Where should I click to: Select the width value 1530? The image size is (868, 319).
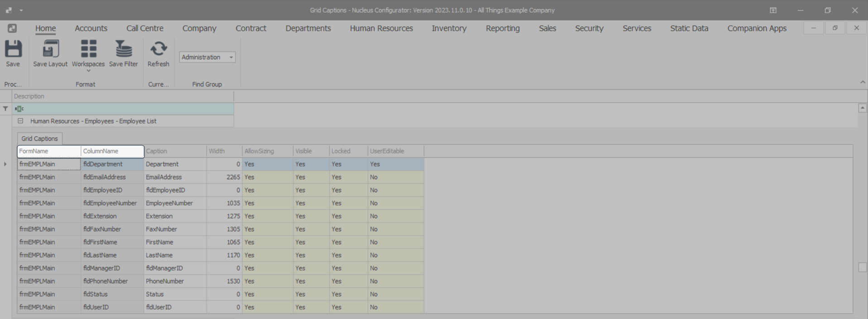point(225,281)
